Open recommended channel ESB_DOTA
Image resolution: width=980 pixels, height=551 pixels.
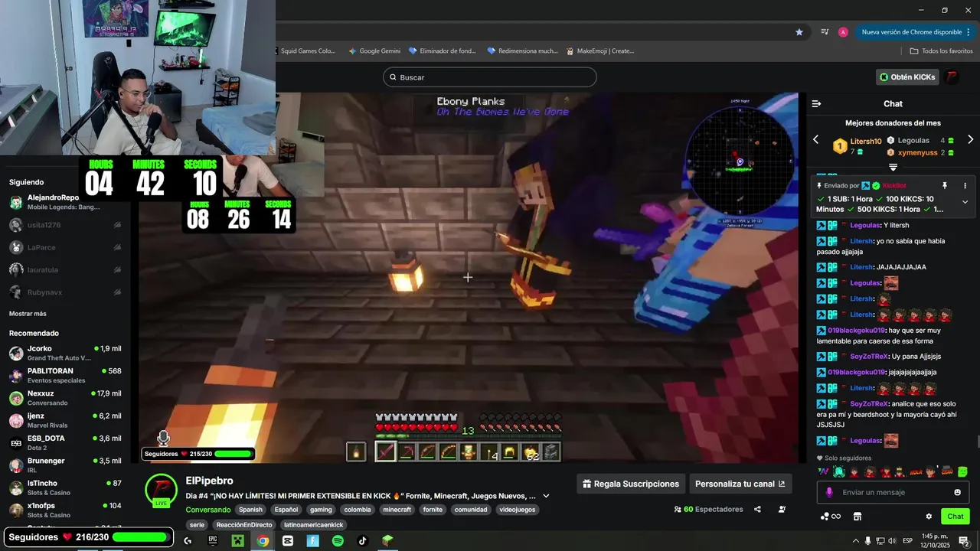pos(65,442)
